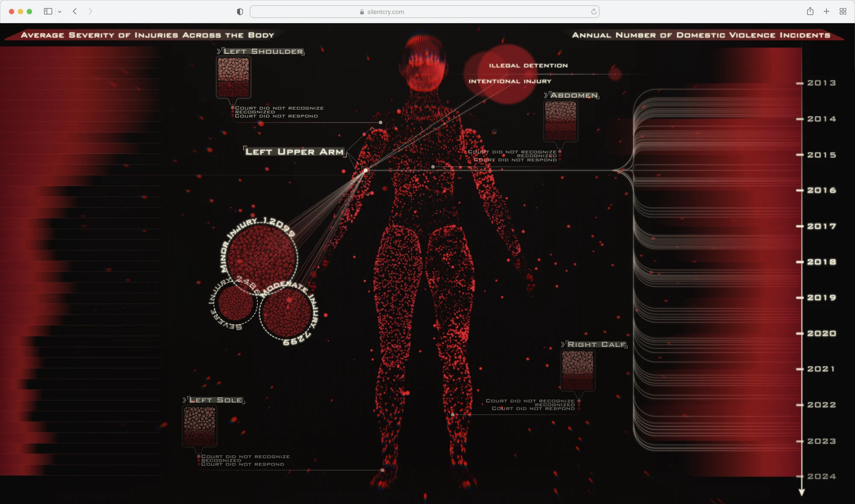This screenshot has width=855, height=504.
Task: Select the Left Upper Arm label
Action: point(295,152)
